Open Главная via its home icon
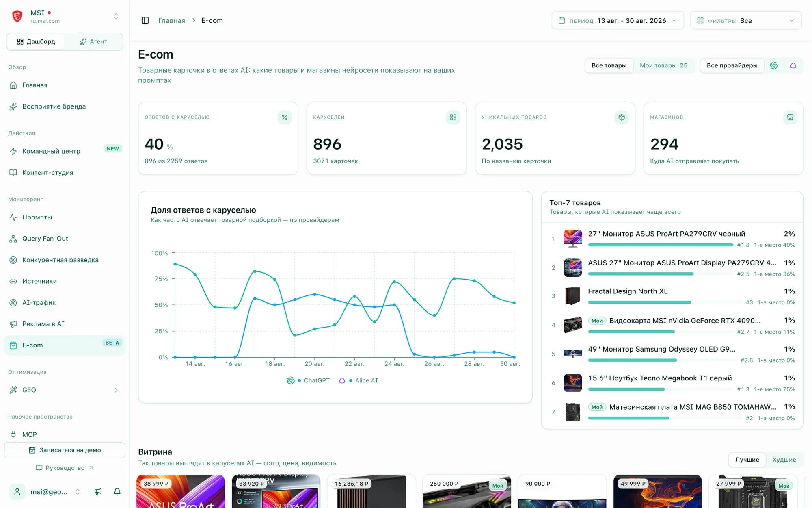The width and height of the screenshot is (812, 508). click(x=13, y=85)
